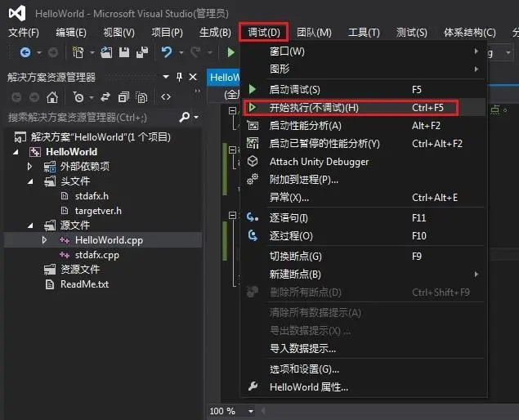The width and height of the screenshot is (519, 420).
Task: Click the pending changes filter clock icon
Action: 78,97
